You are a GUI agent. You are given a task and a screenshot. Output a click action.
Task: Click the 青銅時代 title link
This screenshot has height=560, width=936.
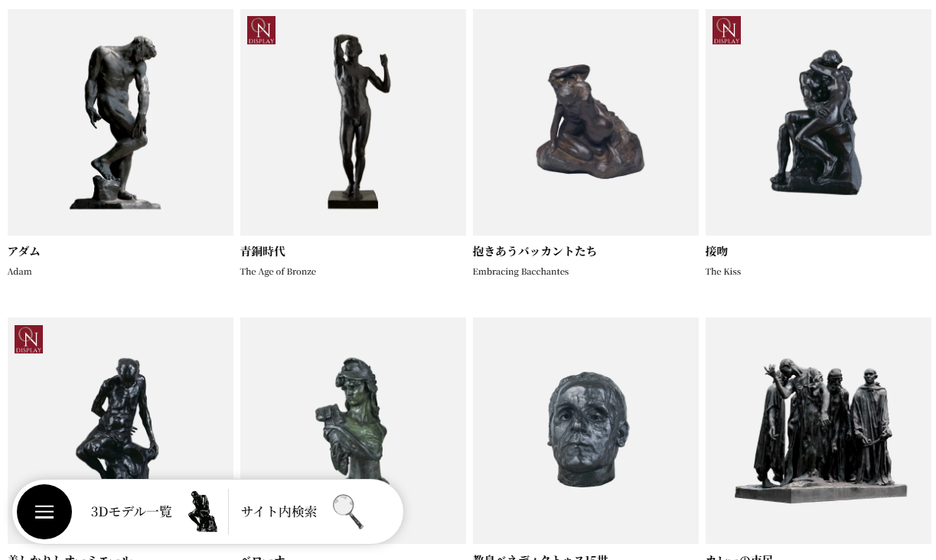pyautogui.click(x=263, y=251)
